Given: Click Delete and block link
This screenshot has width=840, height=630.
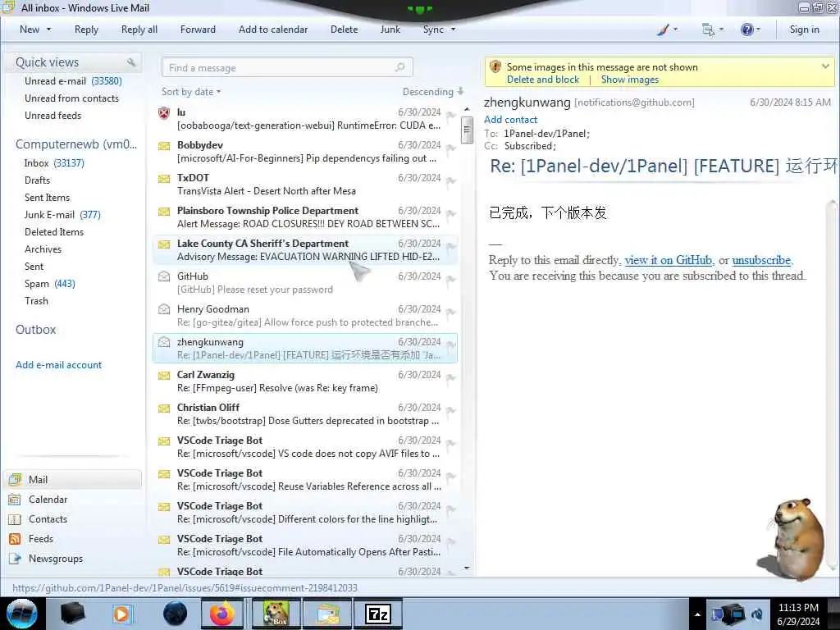Looking at the screenshot, I should (543, 80).
